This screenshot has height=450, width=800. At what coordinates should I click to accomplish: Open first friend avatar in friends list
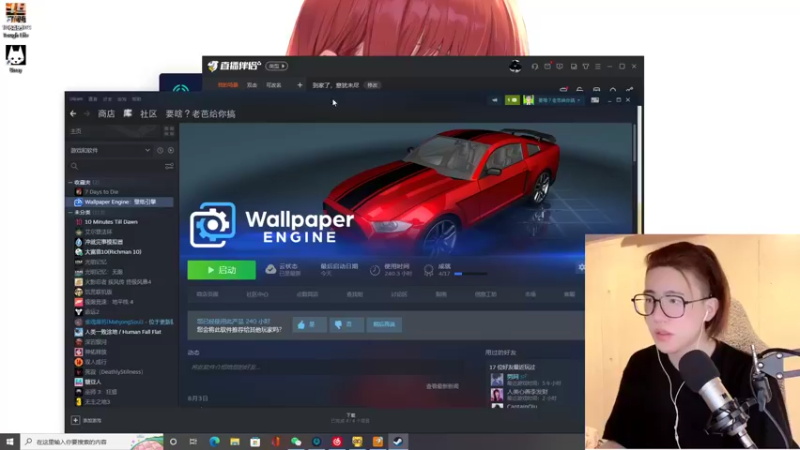(497, 380)
